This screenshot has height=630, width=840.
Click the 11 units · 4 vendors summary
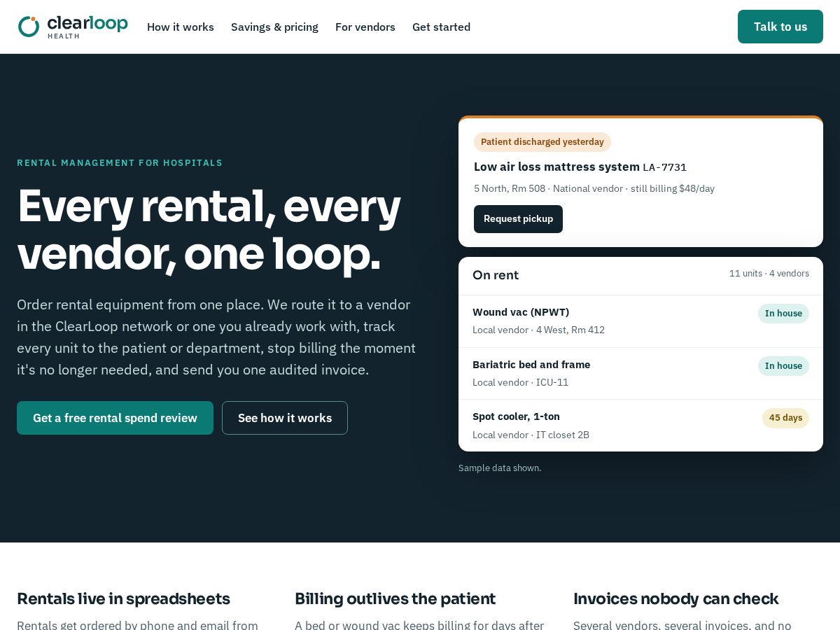pyautogui.click(x=769, y=274)
